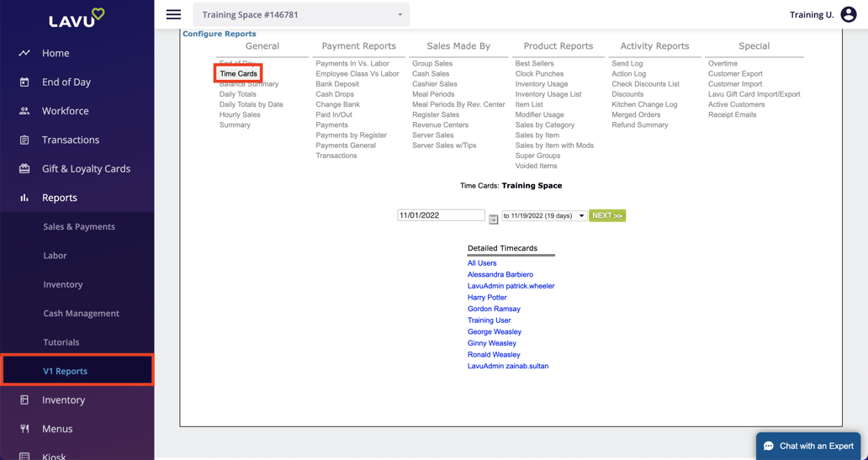Select Sales & Payments submenu item
868x460 pixels.
[79, 227]
